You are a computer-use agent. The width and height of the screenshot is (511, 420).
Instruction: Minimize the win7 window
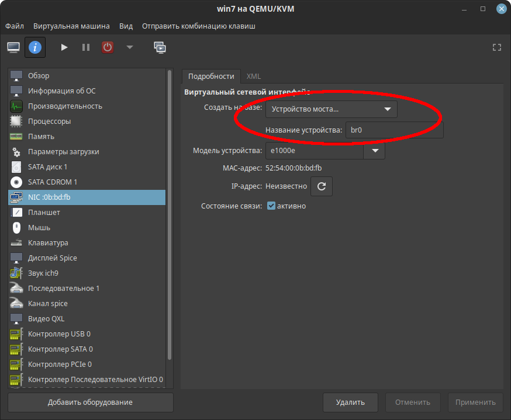click(464, 9)
